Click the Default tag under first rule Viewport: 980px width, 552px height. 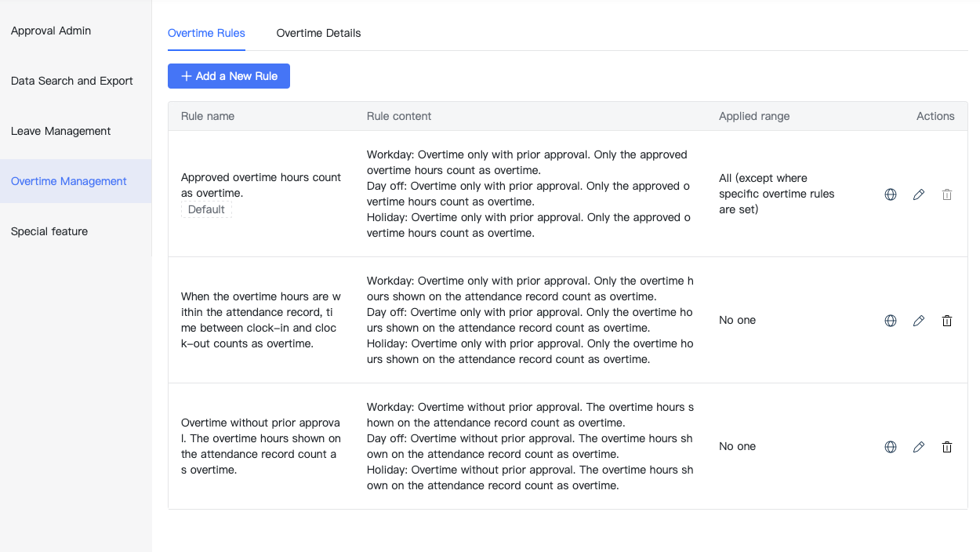click(206, 209)
